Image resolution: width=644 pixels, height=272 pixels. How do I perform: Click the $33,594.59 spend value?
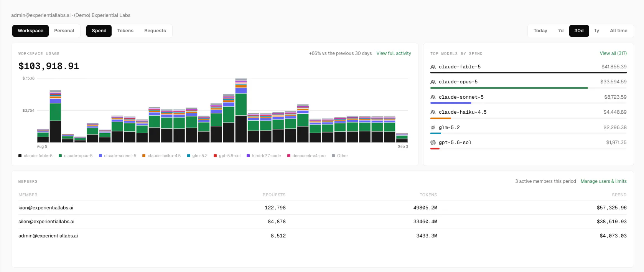point(613,82)
